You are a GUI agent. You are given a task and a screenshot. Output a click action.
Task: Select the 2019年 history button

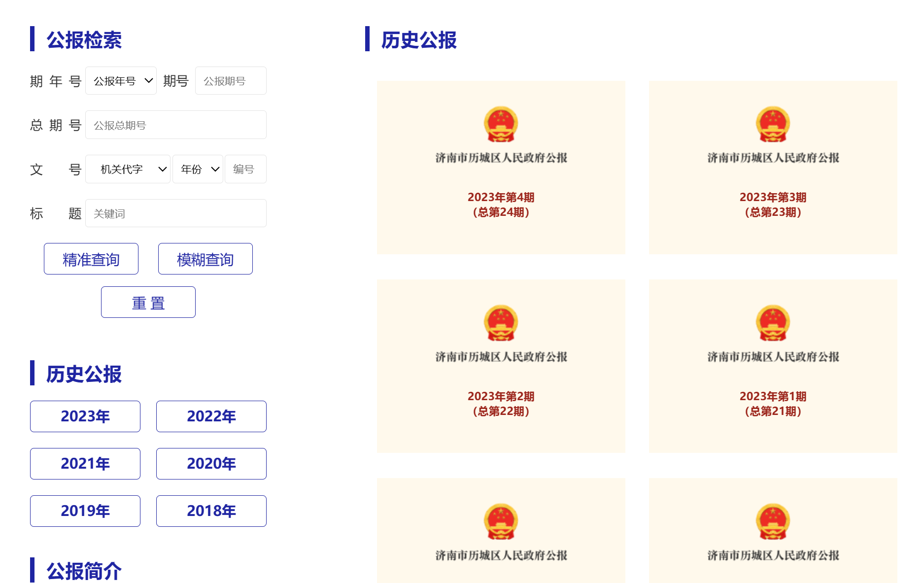coord(85,511)
